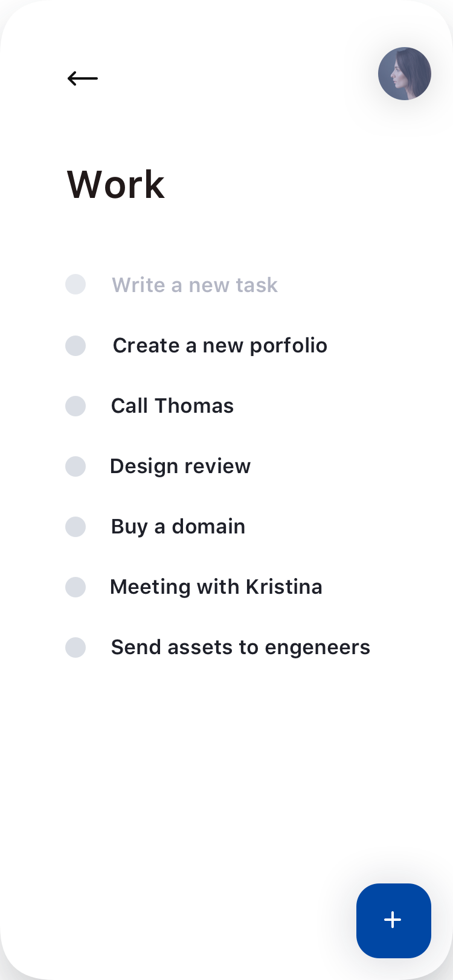The width and height of the screenshot is (453, 980).
Task: Tap the blue plus add button
Action: [394, 920]
